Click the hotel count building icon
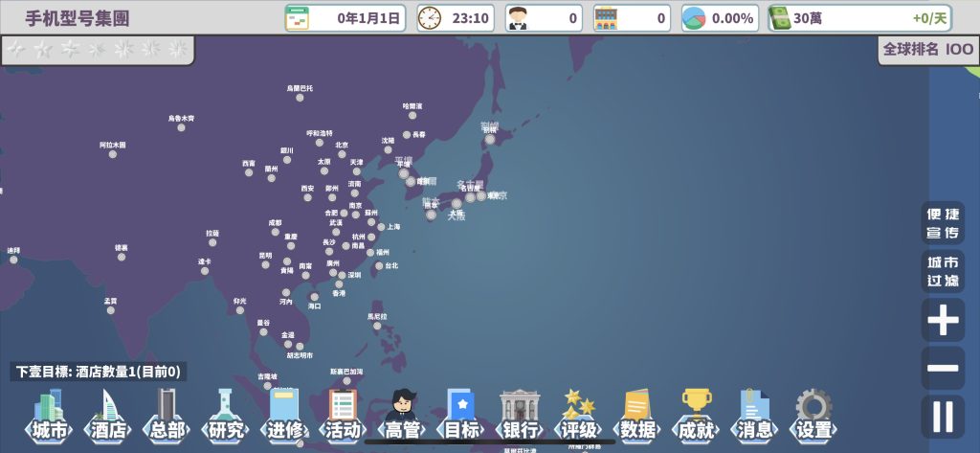980x453 pixels. pos(605,18)
